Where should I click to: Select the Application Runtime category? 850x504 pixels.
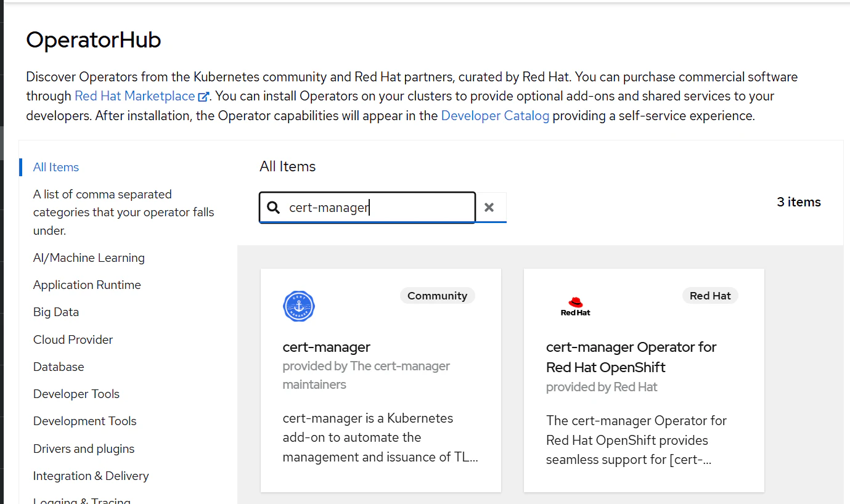[x=87, y=285]
